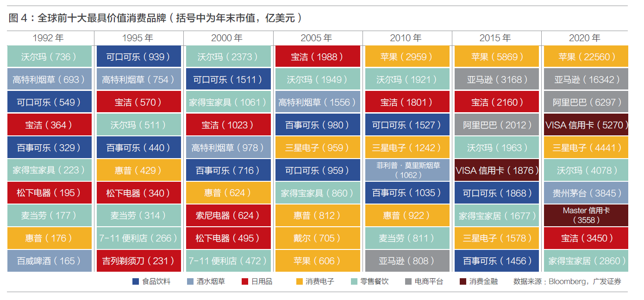Image resolution: width=644 pixels, height=300 pixels.
Task: Click the cell 吉列剃须刀（231）
Action: coord(139,261)
